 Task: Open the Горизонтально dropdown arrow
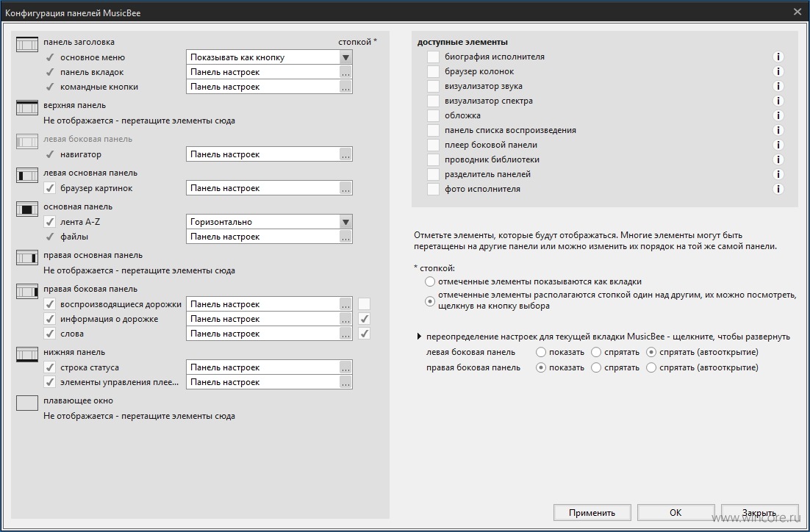click(345, 222)
